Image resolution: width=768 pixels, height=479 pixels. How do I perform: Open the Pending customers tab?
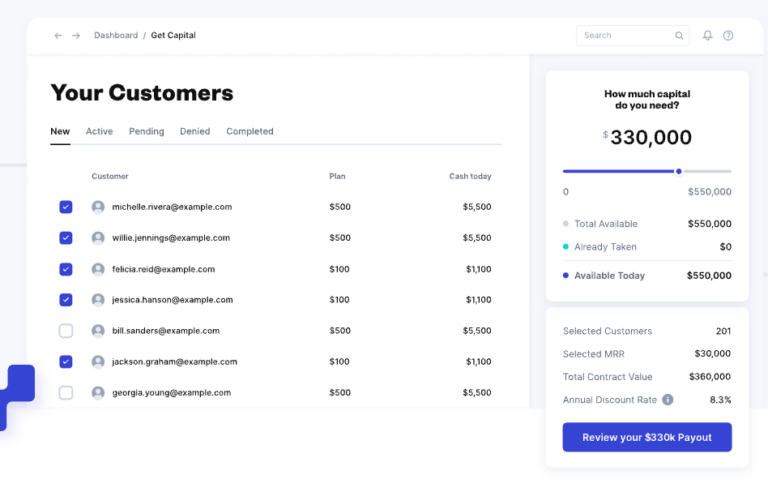(x=146, y=131)
